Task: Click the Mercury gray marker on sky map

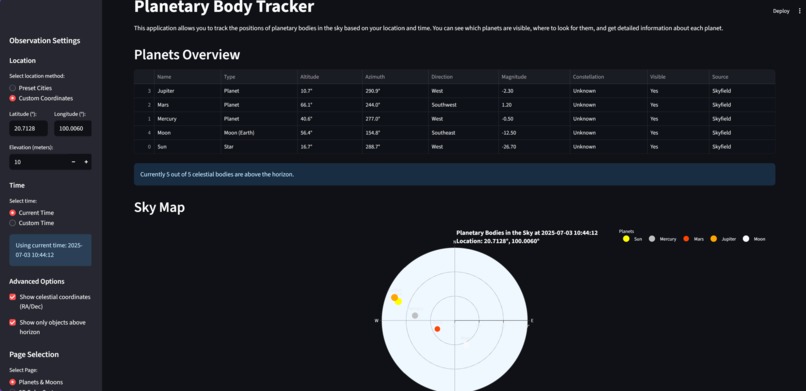Action: pos(415,315)
